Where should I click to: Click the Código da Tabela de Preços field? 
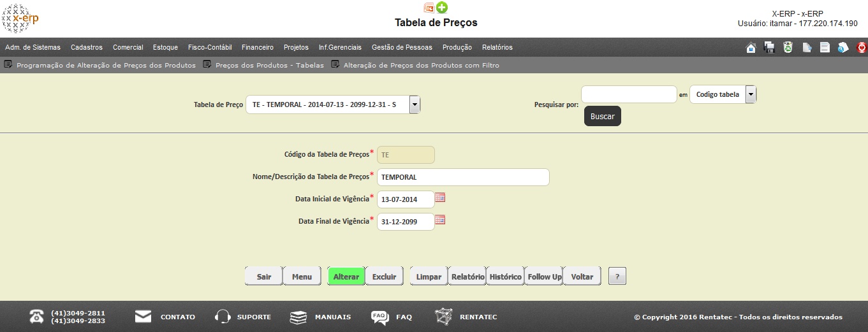coord(406,155)
